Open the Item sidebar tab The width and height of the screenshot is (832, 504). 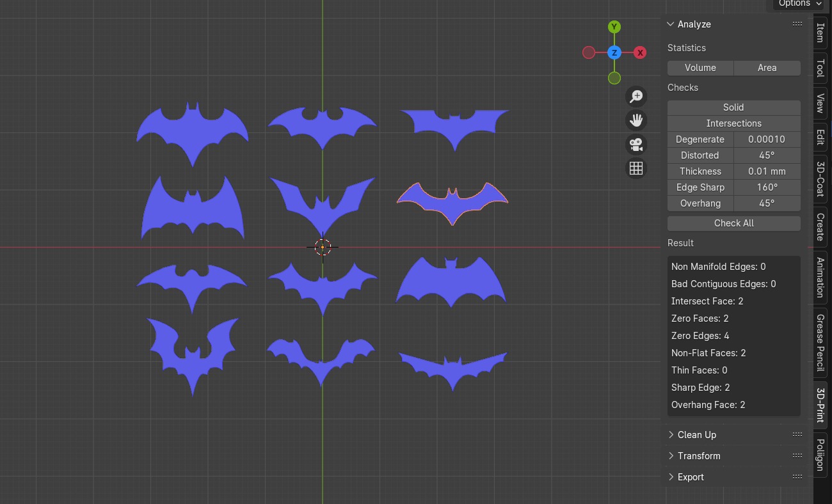pos(820,33)
